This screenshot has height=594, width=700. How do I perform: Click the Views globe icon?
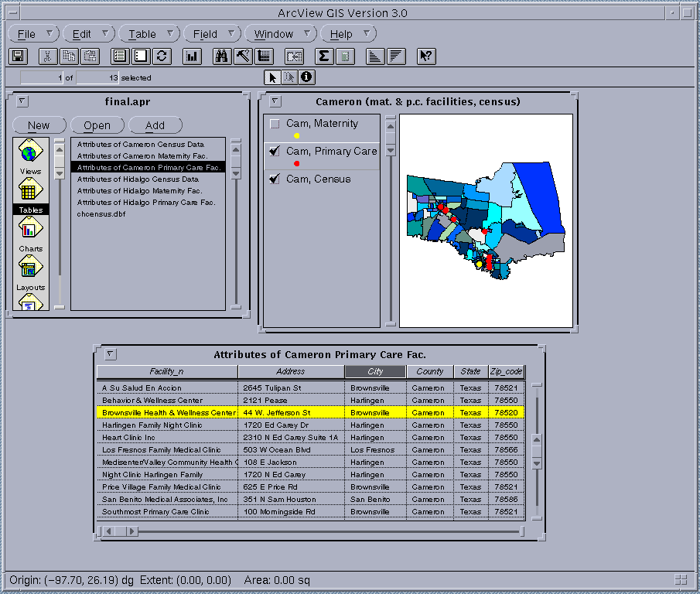[x=30, y=152]
